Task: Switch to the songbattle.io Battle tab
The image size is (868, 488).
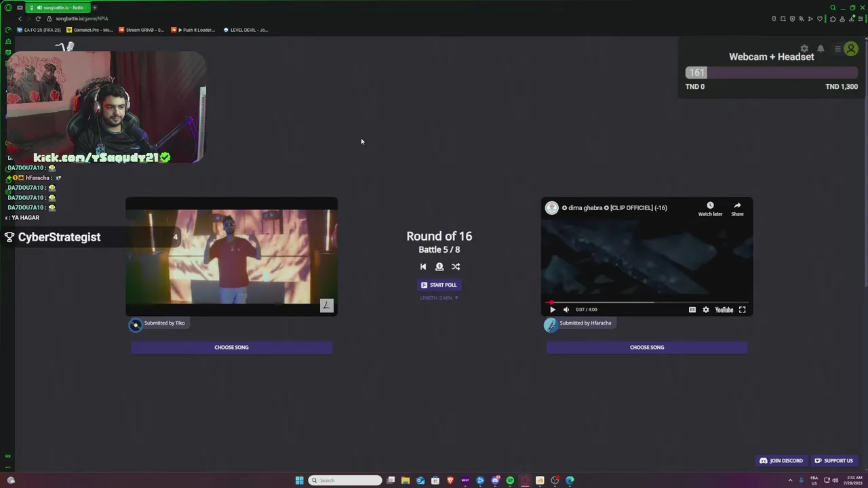Action: (60, 7)
